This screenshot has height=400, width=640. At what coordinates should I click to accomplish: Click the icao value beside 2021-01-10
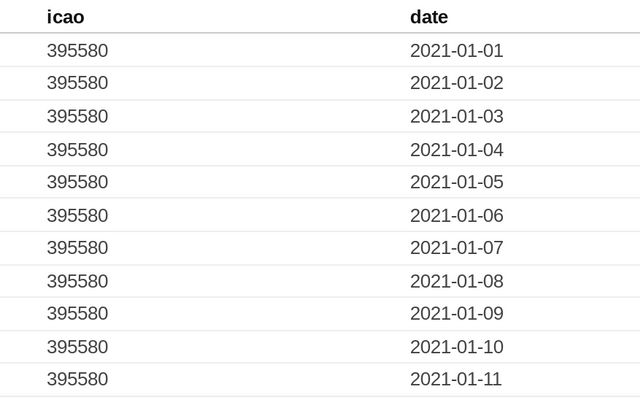coord(77,347)
